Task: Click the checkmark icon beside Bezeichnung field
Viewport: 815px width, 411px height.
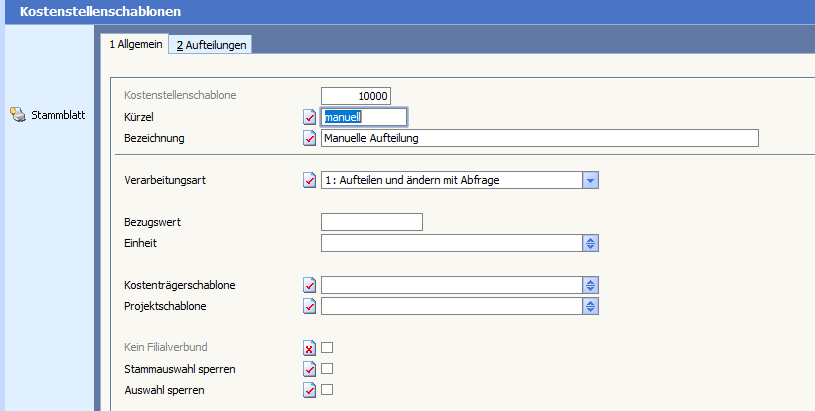Action: [x=309, y=138]
